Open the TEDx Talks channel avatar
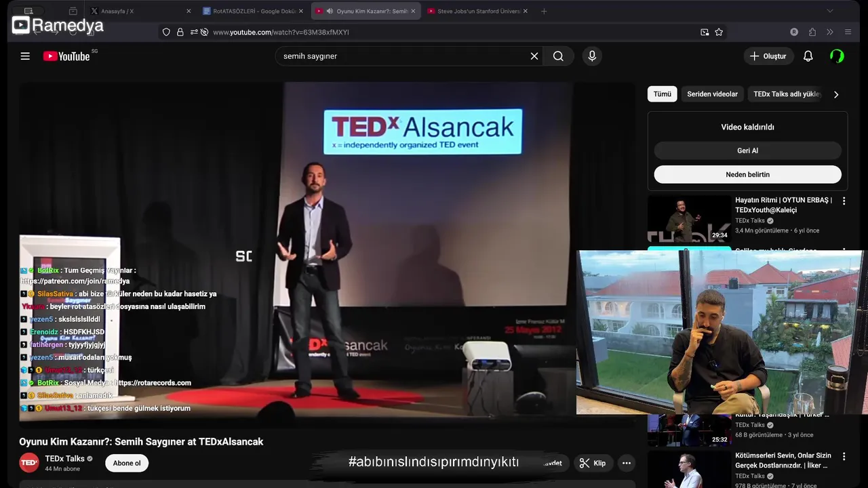This screenshot has height=488, width=868. tap(29, 463)
